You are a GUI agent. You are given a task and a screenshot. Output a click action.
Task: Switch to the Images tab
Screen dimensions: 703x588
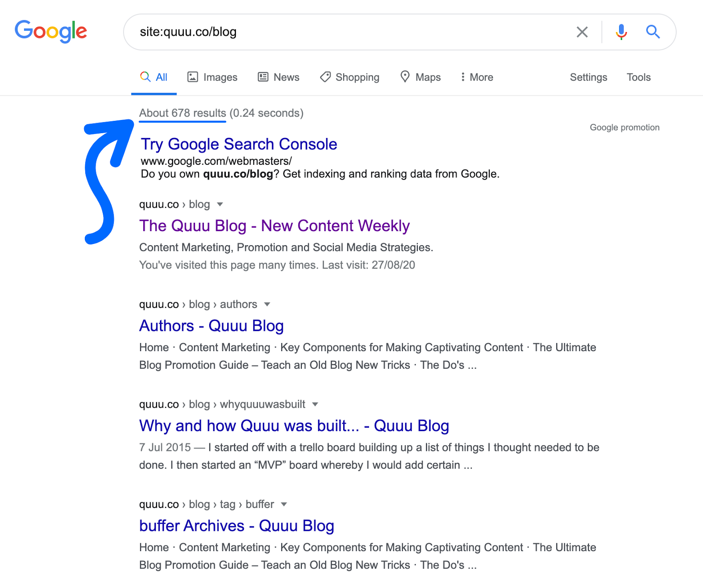tap(213, 77)
